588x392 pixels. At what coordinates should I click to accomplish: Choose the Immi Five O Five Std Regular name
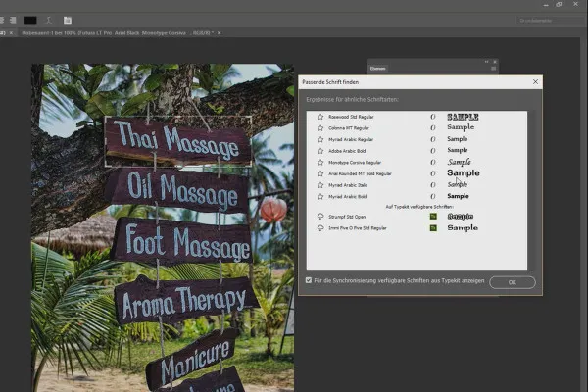click(x=358, y=228)
